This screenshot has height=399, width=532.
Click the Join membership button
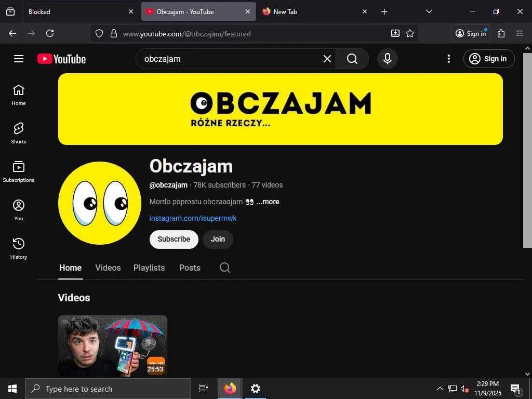(x=218, y=239)
